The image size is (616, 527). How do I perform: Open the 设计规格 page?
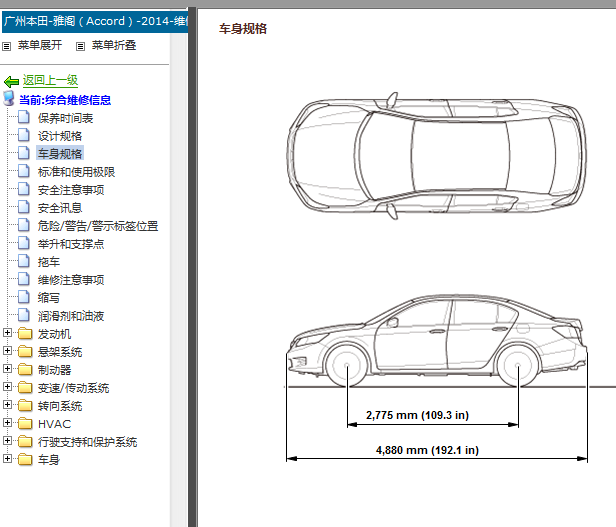tap(60, 136)
